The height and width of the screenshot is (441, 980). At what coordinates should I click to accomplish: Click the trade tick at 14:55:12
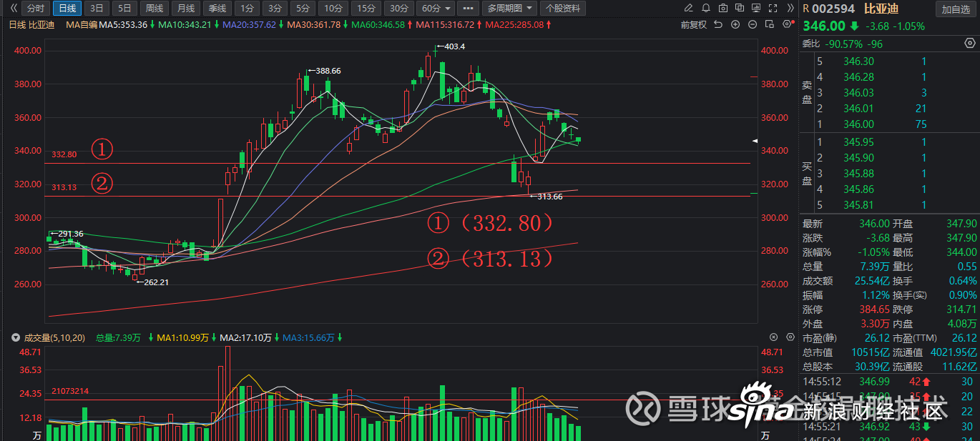[x=888, y=382]
